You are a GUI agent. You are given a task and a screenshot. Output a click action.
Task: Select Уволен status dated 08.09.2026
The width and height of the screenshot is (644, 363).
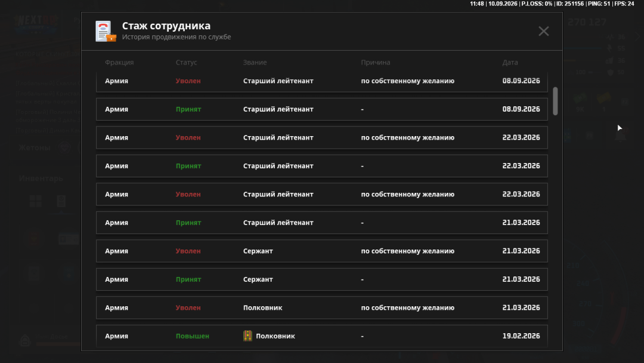[188, 81]
